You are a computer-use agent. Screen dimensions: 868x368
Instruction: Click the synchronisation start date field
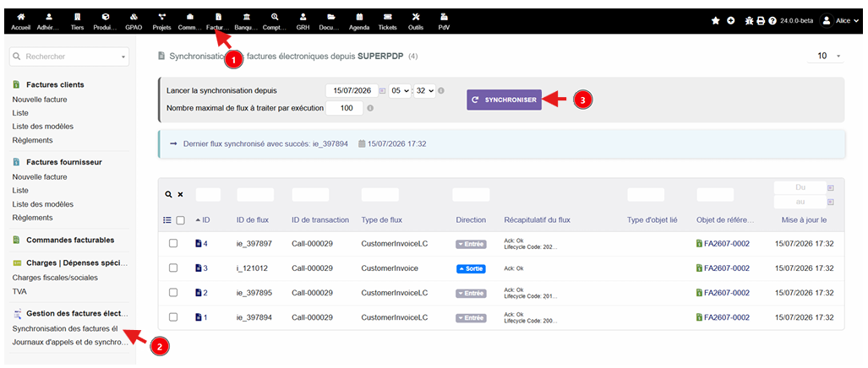click(x=352, y=90)
